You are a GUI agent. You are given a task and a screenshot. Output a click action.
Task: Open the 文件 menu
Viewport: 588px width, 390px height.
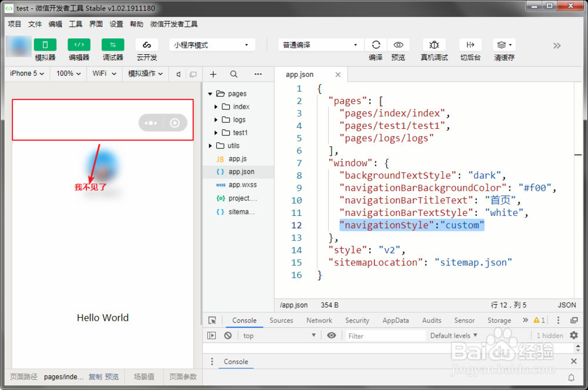click(x=35, y=24)
